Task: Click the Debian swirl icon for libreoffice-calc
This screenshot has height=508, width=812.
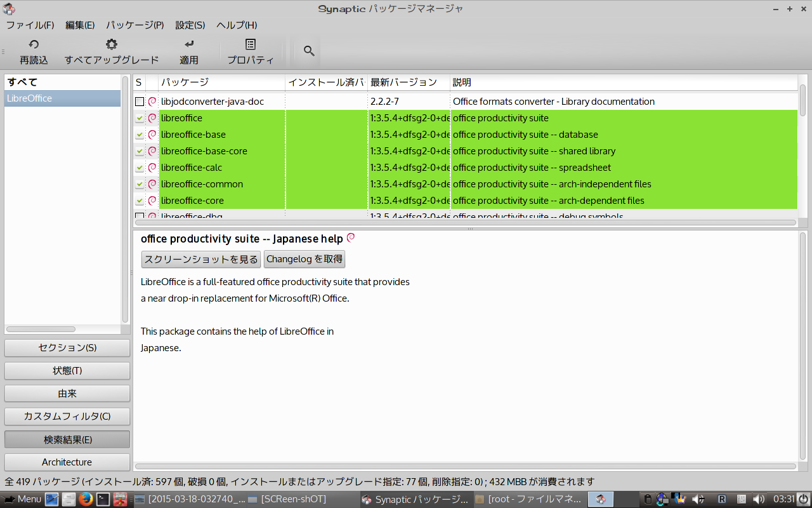Action: point(152,168)
